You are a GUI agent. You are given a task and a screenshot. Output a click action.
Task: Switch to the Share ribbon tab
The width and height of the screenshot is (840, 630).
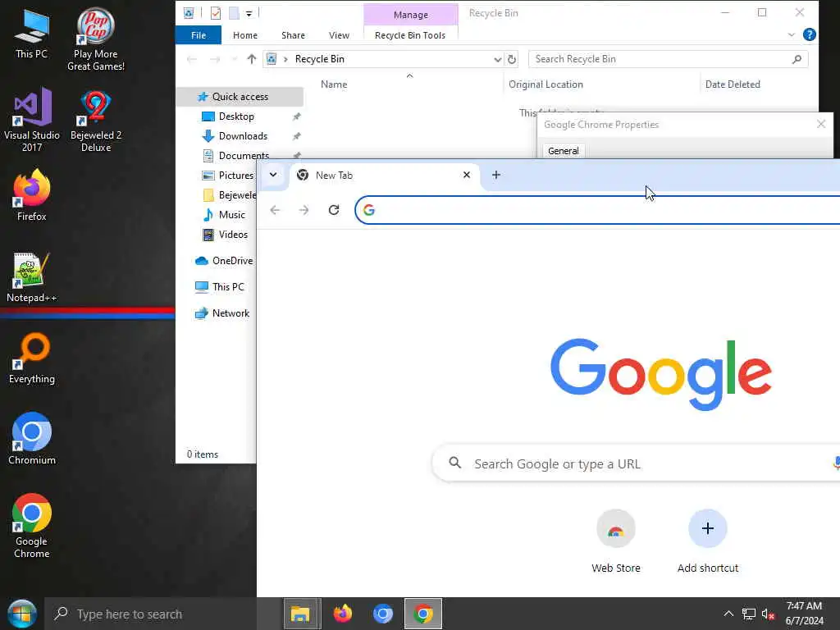point(293,35)
